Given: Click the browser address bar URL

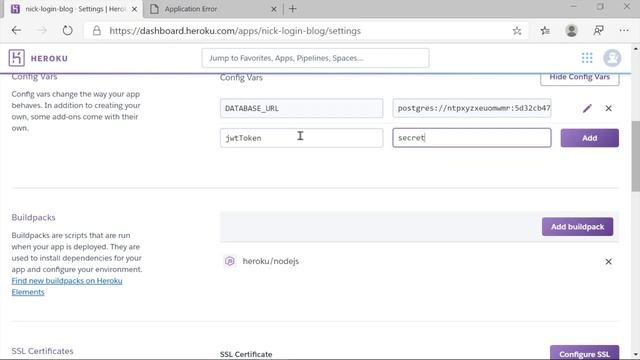Looking at the screenshot, I should coord(235,31).
